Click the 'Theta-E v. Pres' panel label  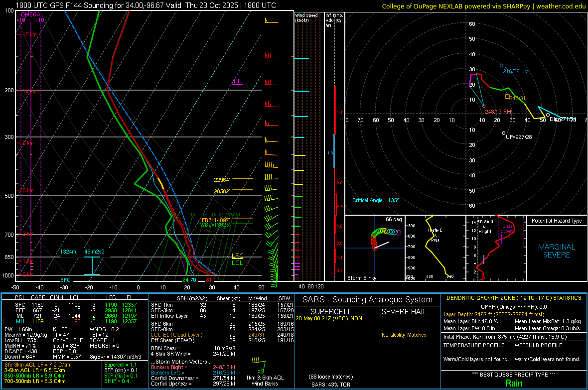tap(435, 235)
